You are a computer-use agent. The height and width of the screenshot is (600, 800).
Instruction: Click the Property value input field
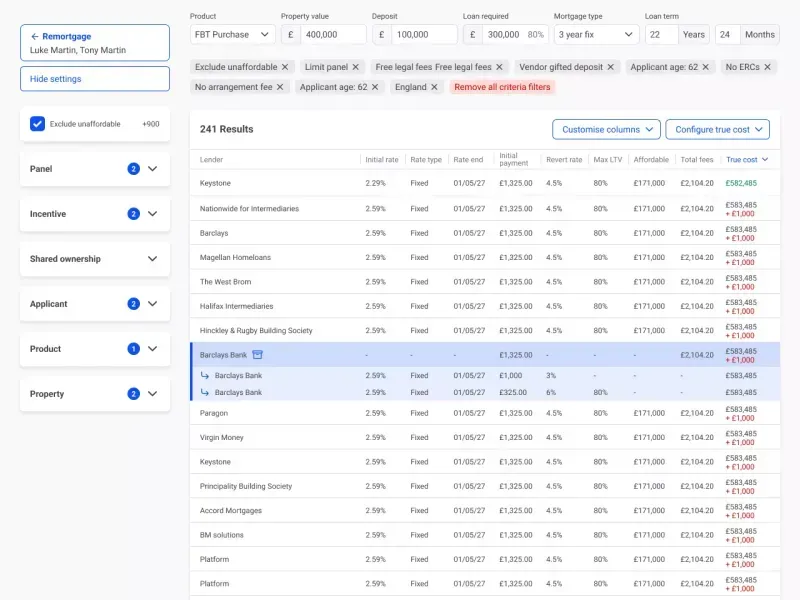pos(333,34)
